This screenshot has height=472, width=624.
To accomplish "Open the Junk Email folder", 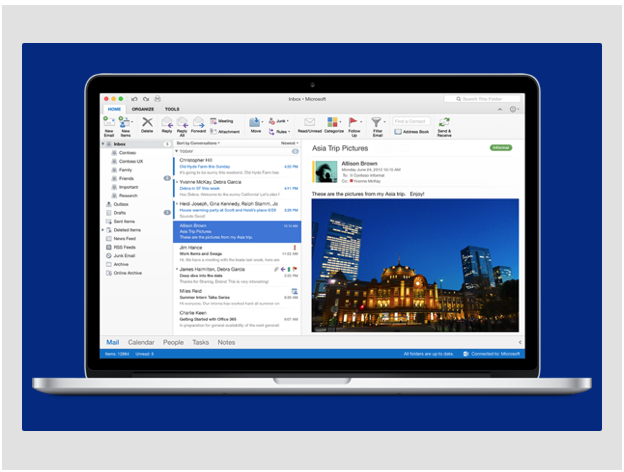I will point(136,256).
